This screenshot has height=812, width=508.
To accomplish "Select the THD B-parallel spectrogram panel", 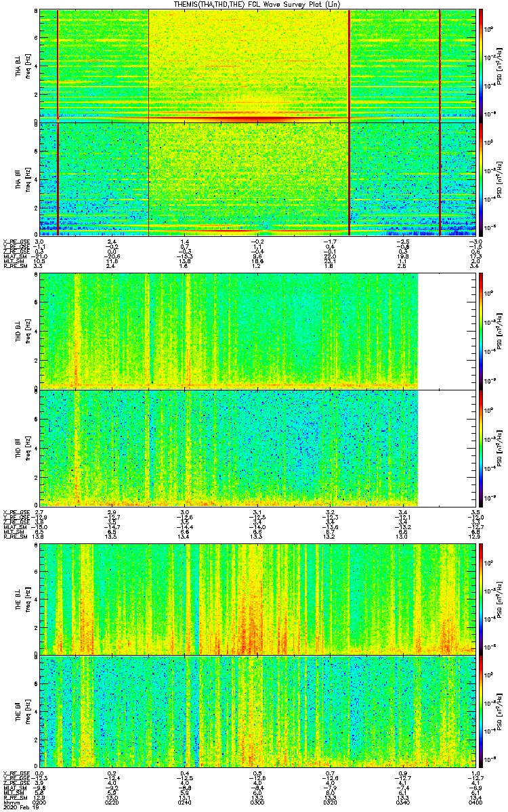I will pyautogui.click(x=257, y=447).
